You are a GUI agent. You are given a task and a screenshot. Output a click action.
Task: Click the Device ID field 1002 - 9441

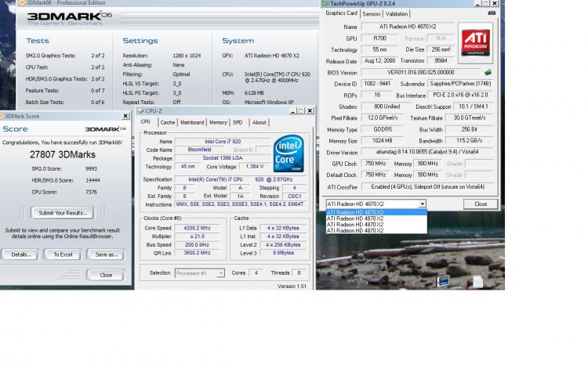point(377,84)
